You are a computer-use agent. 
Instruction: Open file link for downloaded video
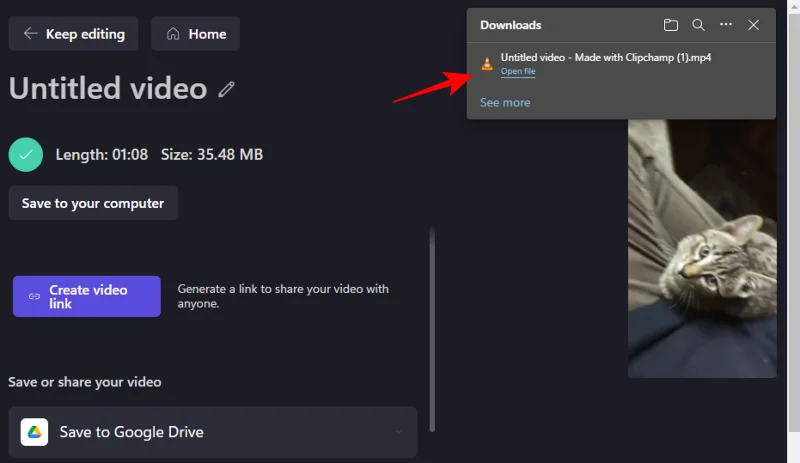[x=518, y=71]
